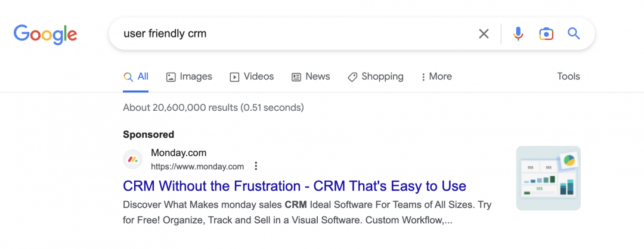Open the Tools options
This screenshot has width=644, height=249.
[x=568, y=76]
